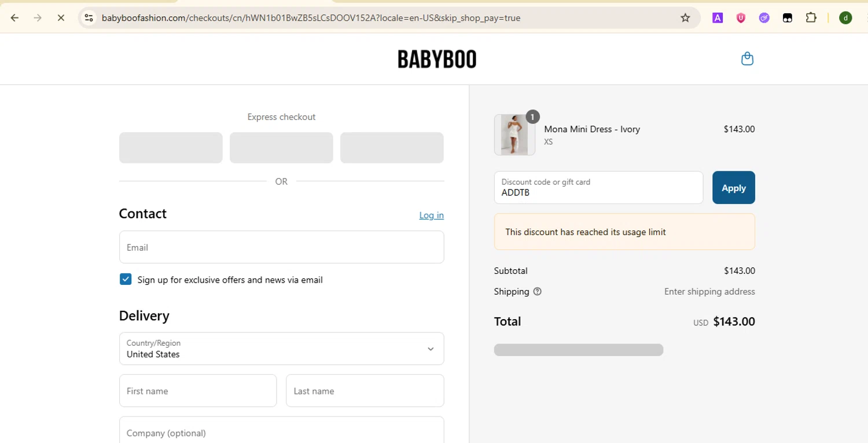Focus the First name field
868x443 pixels.
[x=198, y=391]
